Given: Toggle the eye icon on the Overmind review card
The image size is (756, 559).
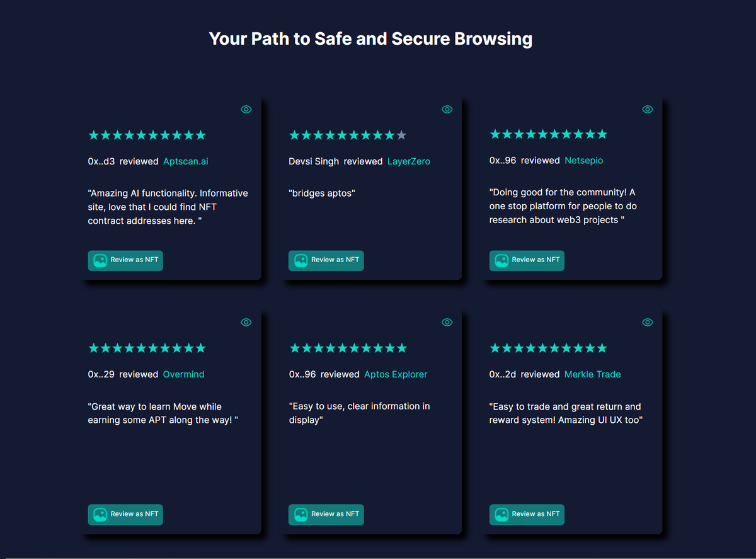Looking at the screenshot, I should (x=246, y=322).
